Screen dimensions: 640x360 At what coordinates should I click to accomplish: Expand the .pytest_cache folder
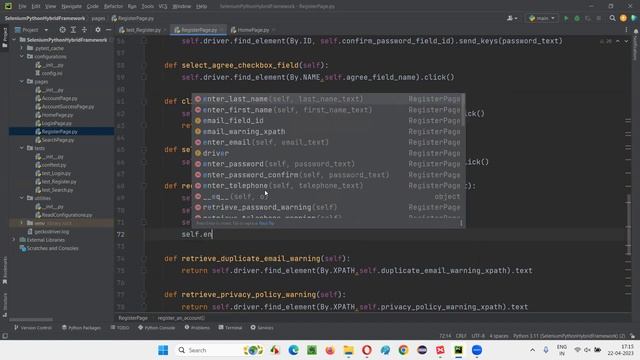[22, 48]
